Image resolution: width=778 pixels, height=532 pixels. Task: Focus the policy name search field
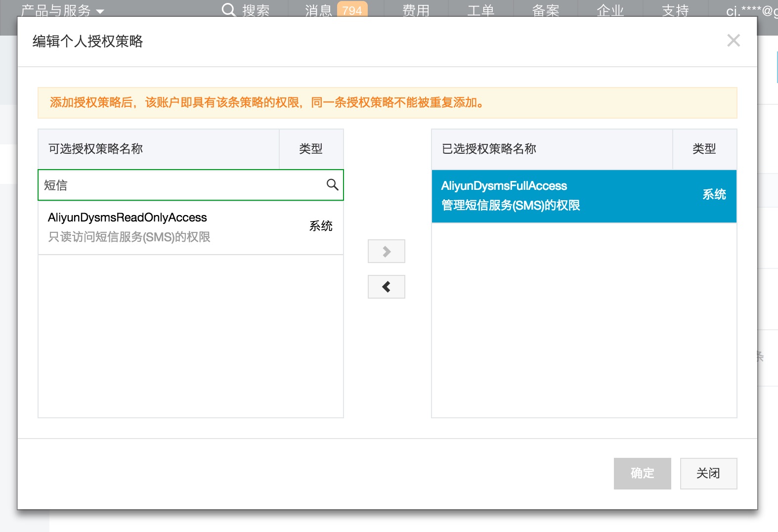click(191, 185)
